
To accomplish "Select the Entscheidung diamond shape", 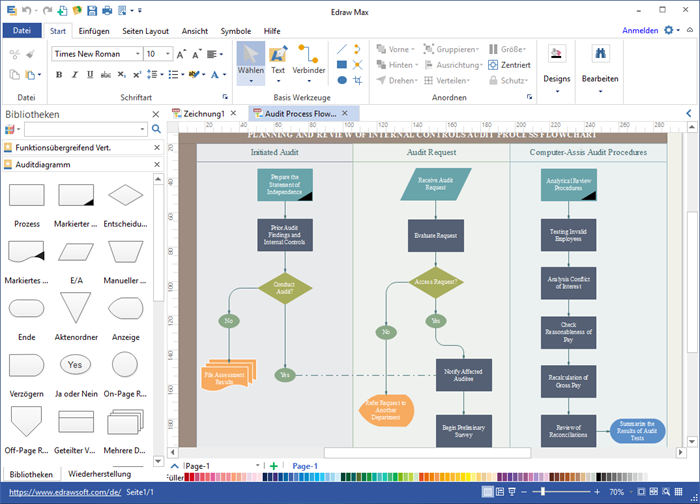I will click(x=125, y=196).
